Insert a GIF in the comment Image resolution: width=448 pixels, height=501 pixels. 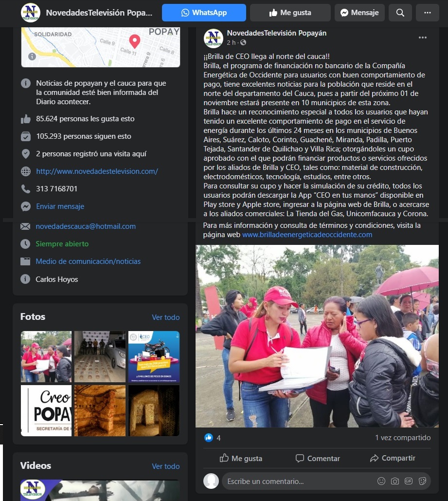tap(409, 481)
